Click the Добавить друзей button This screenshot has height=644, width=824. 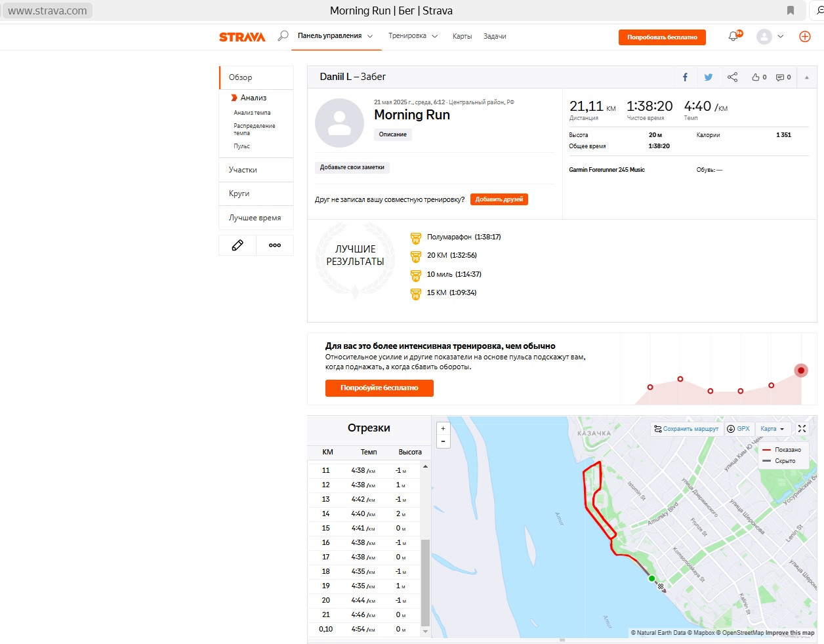point(499,199)
